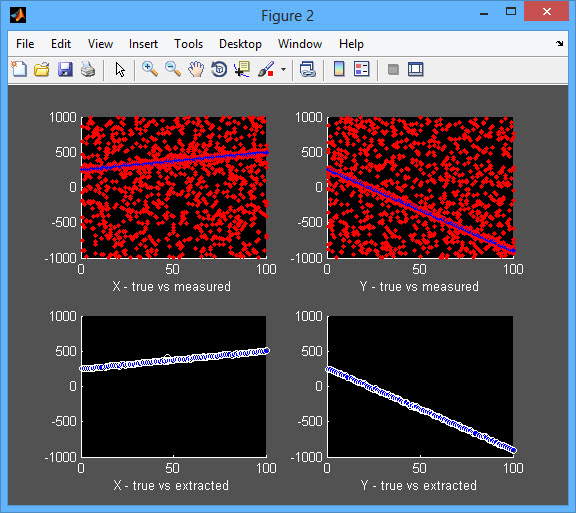The image size is (576, 513).
Task: Activate the Brush data tool
Action: [266, 69]
